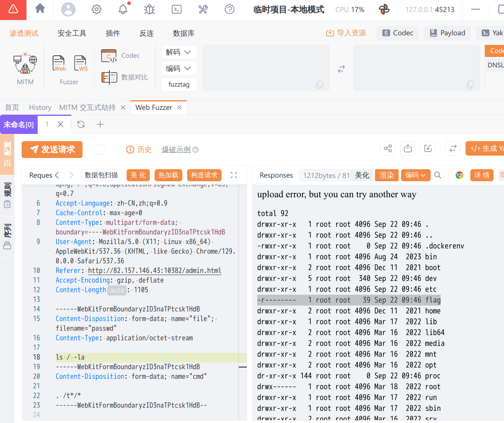Click the 发送请求 send button
The height and width of the screenshot is (423, 504).
52,150
